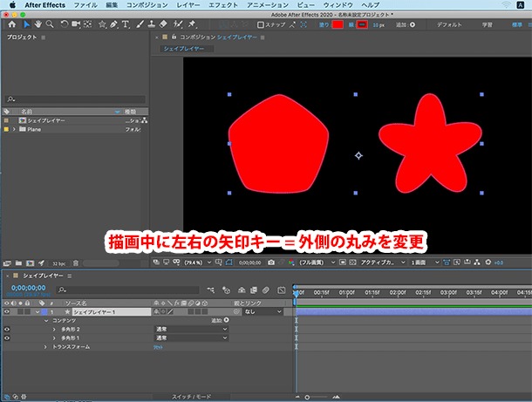Click the composition mini-flowchart icon in timeline

click(211, 290)
